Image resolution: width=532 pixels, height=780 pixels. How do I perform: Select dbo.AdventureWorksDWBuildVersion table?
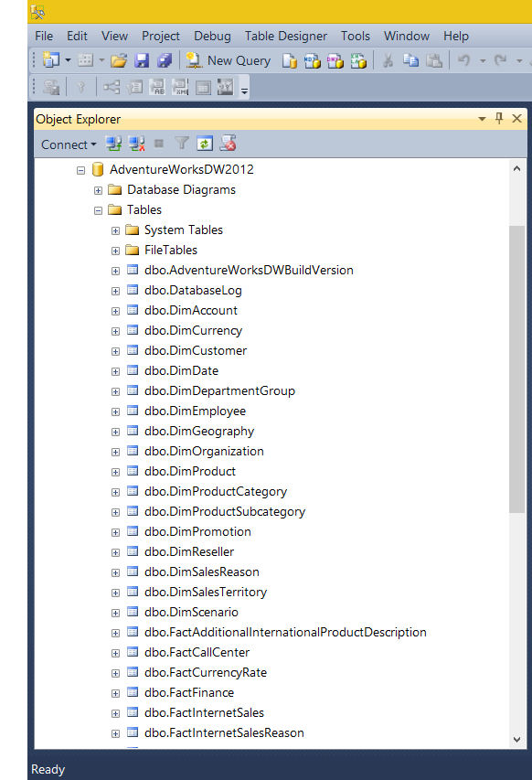point(249,270)
